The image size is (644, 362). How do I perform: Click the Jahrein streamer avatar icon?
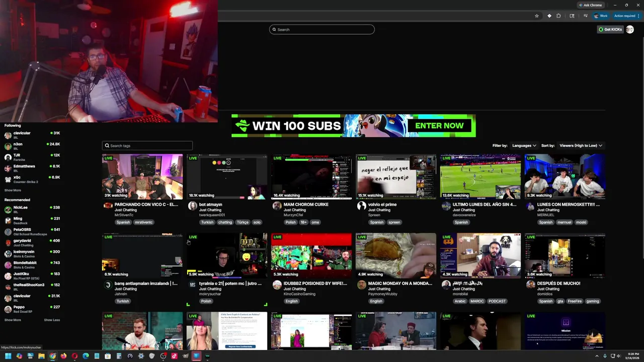108,285
